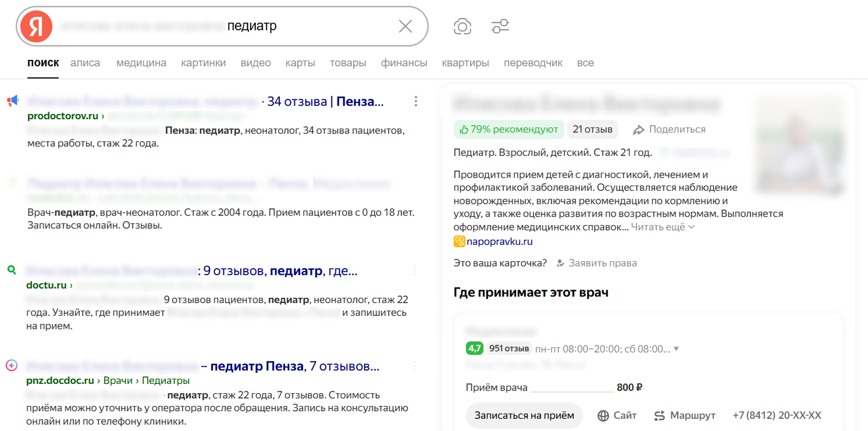Open the товары tab
This screenshot has width=868, height=431.
pos(348,63)
